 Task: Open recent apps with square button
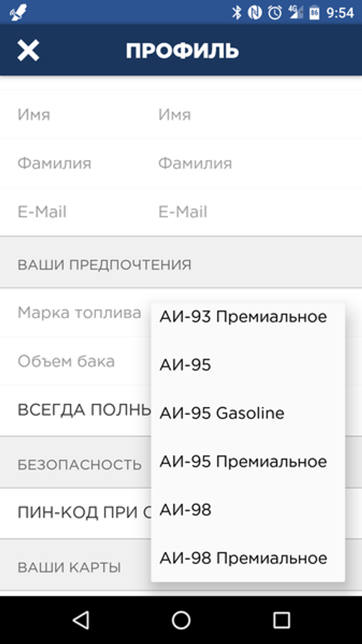pyautogui.click(x=281, y=620)
